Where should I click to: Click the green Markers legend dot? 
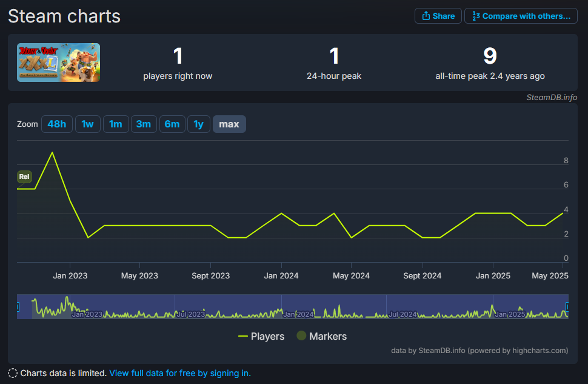[301, 335]
